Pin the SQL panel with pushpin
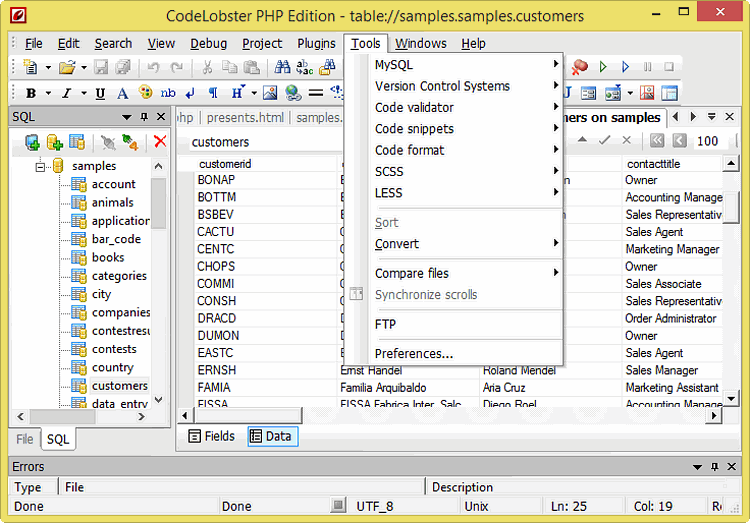The image size is (750, 523). pos(144,117)
